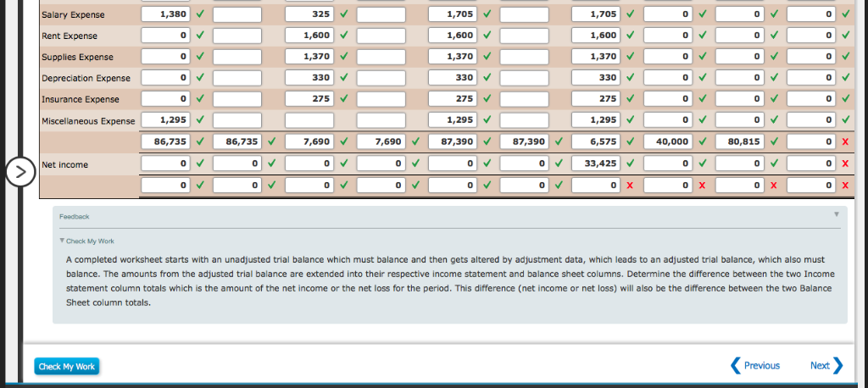This screenshot has width=868, height=388.
Task: Click the Supplies Expense row label
Action: [x=77, y=57]
